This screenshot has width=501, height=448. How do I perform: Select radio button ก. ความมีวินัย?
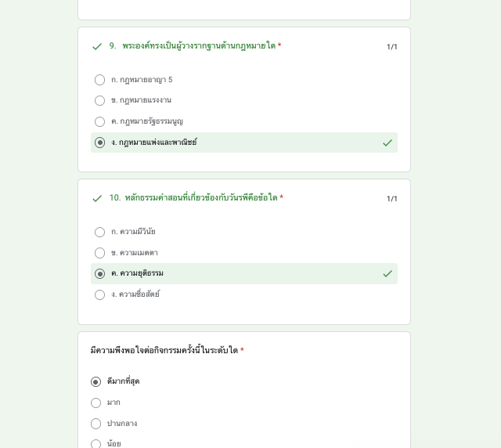click(x=100, y=233)
